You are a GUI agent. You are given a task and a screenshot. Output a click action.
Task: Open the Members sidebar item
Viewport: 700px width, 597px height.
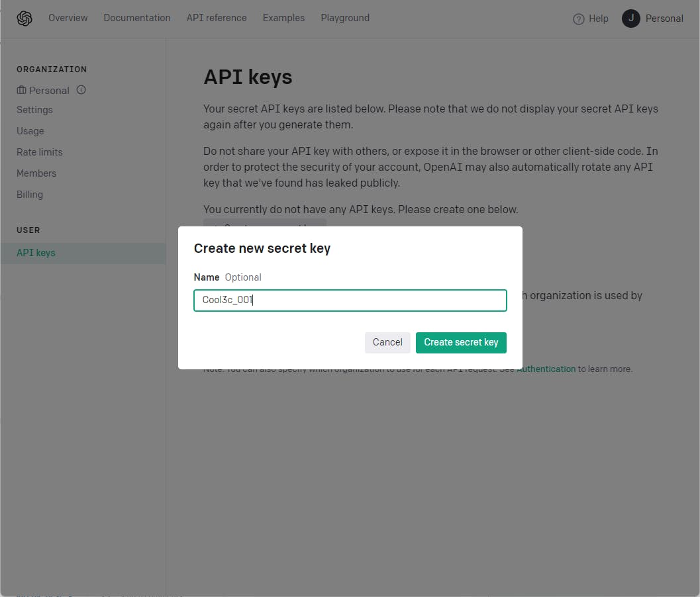coord(36,173)
